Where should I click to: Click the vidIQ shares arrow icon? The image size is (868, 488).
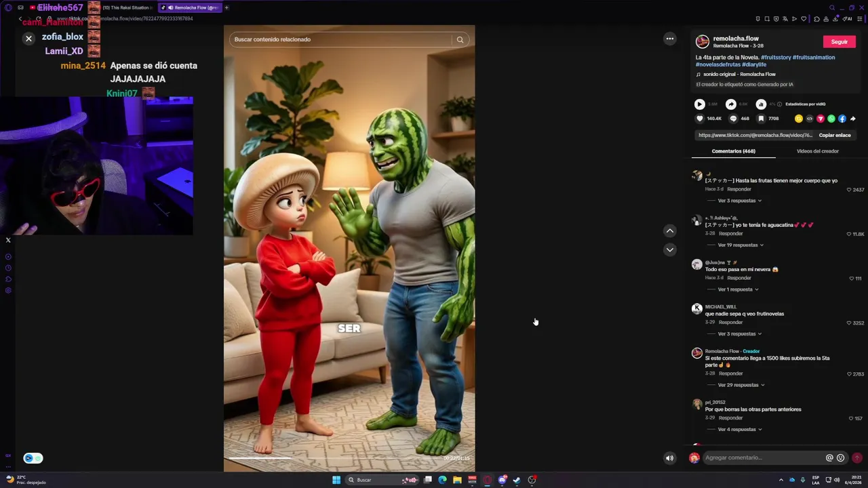(x=731, y=104)
